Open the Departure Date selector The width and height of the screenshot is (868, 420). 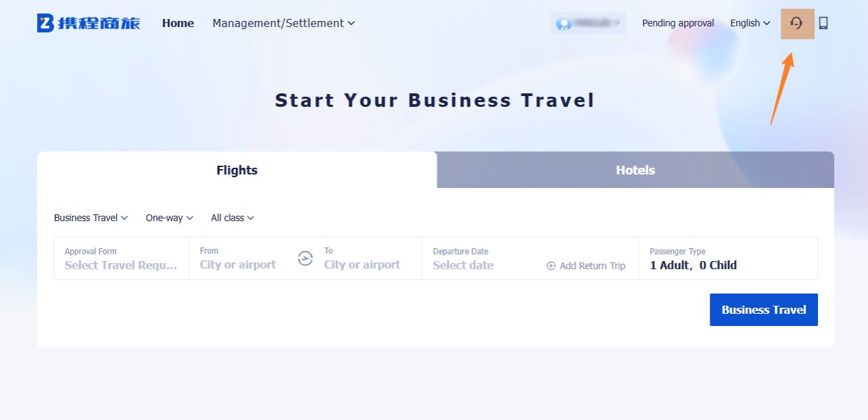click(464, 265)
